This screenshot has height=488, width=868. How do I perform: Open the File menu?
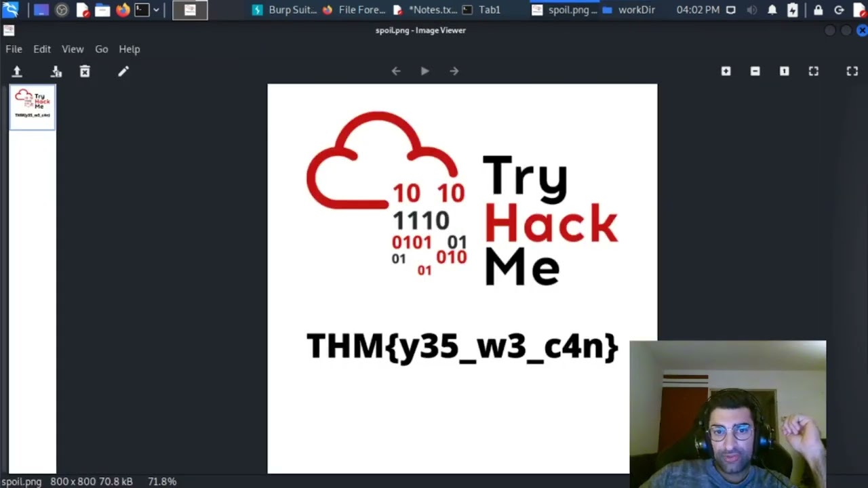click(14, 49)
